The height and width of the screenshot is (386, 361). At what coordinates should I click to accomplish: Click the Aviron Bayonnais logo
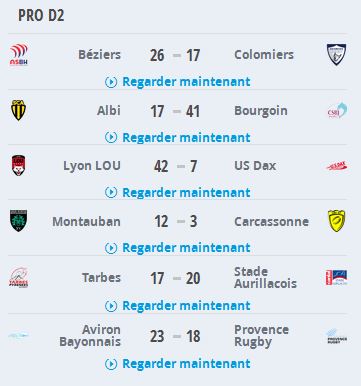19,335
